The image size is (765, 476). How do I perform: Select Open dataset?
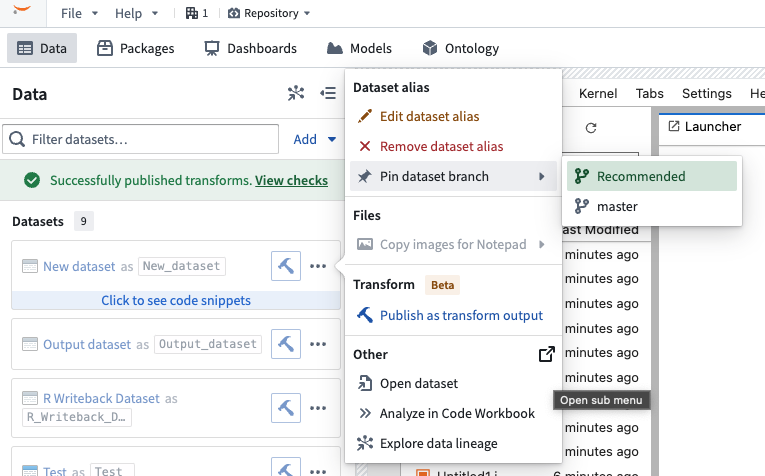(453, 384)
